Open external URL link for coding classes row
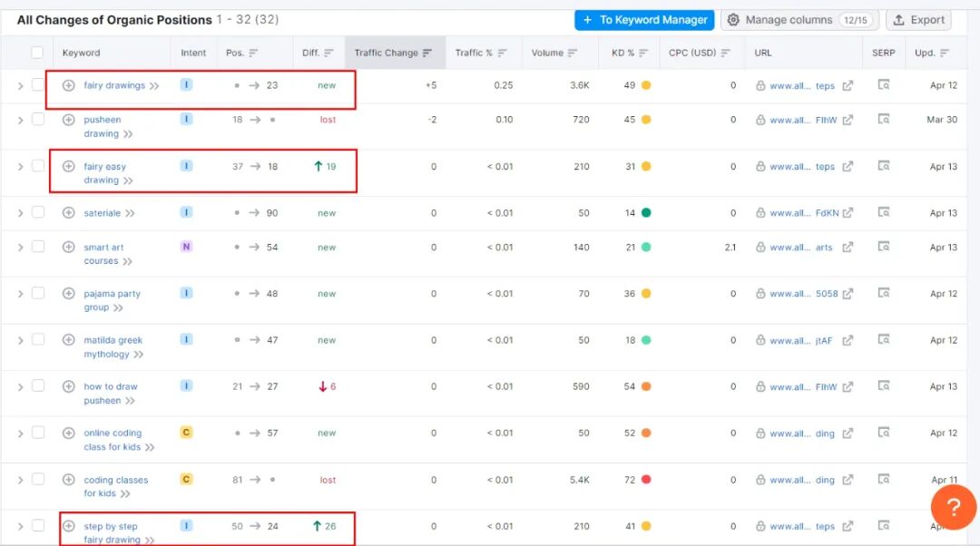980x546 pixels. (848, 480)
